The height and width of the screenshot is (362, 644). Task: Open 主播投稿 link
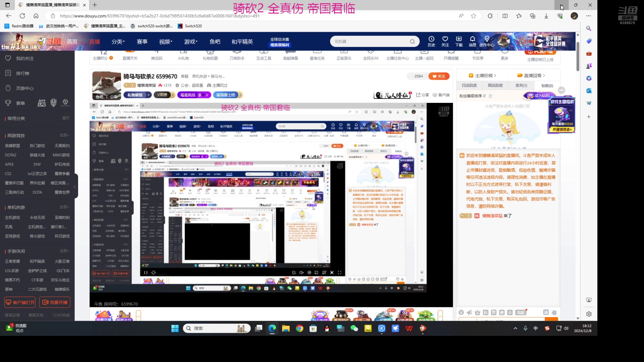[x=482, y=75]
